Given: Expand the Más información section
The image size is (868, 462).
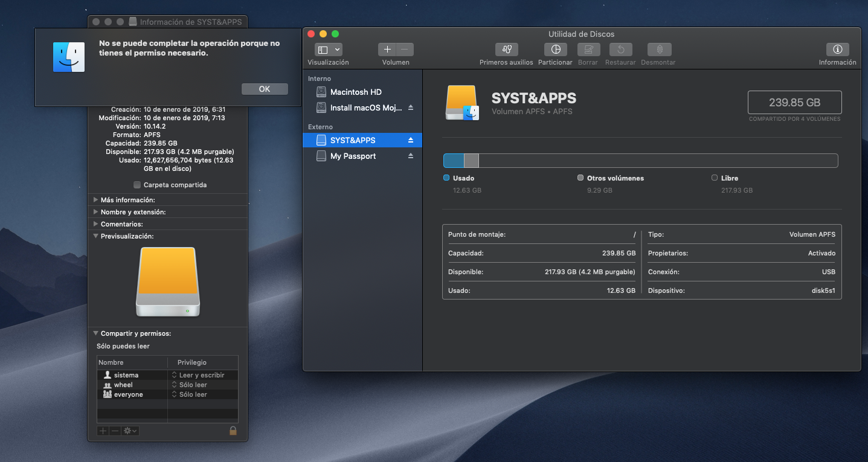Looking at the screenshot, I should point(96,200).
